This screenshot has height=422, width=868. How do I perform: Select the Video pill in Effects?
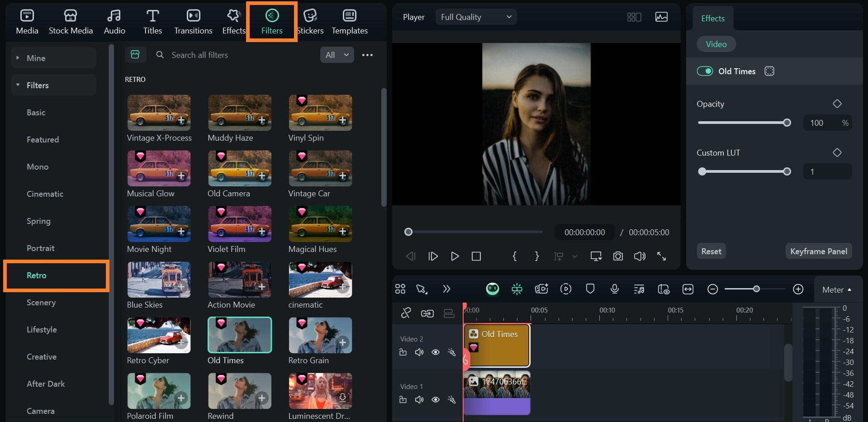[716, 44]
